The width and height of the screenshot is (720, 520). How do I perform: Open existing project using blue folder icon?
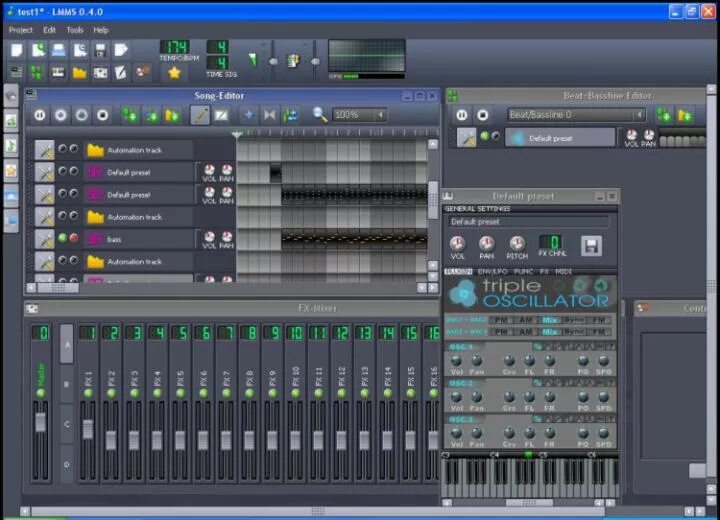[x=58, y=50]
